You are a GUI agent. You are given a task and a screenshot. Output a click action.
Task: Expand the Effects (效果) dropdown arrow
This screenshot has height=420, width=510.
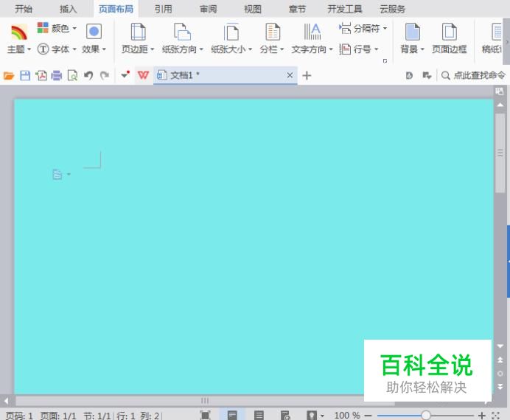point(104,49)
